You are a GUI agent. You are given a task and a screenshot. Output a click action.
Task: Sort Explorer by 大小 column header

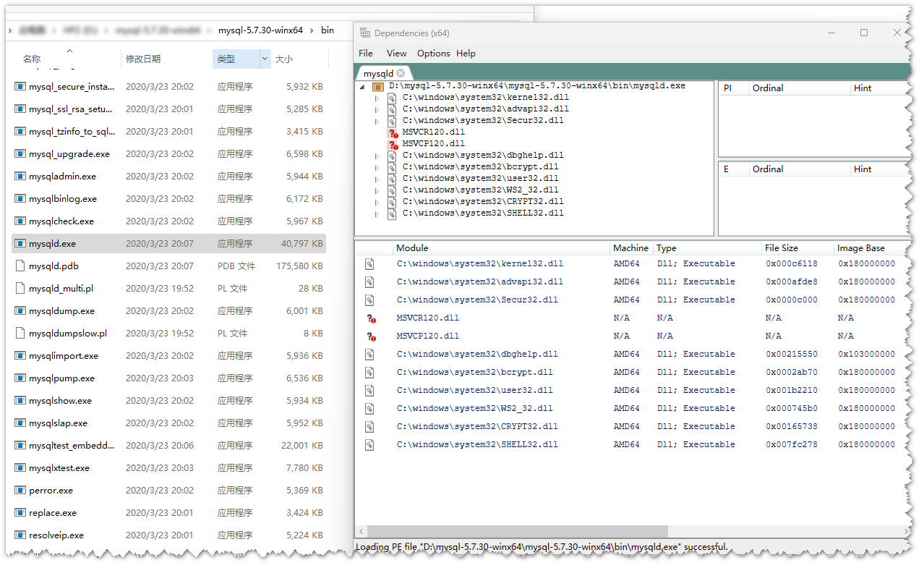[284, 59]
